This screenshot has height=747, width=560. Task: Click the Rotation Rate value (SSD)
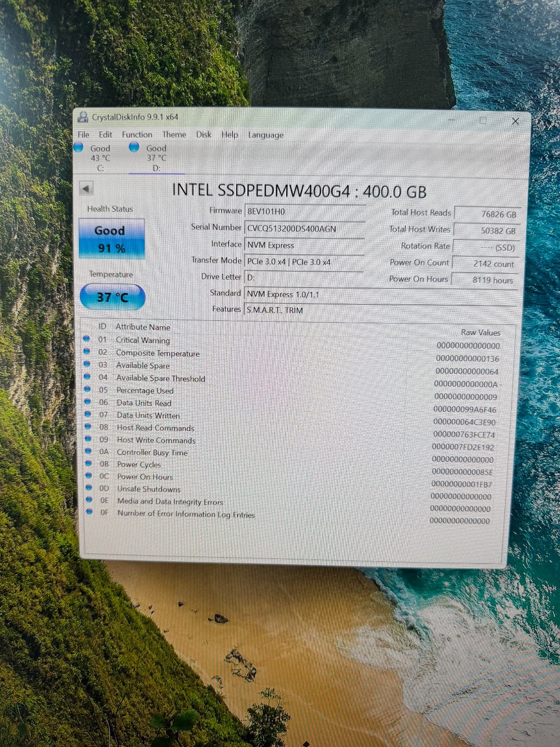[x=486, y=247]
